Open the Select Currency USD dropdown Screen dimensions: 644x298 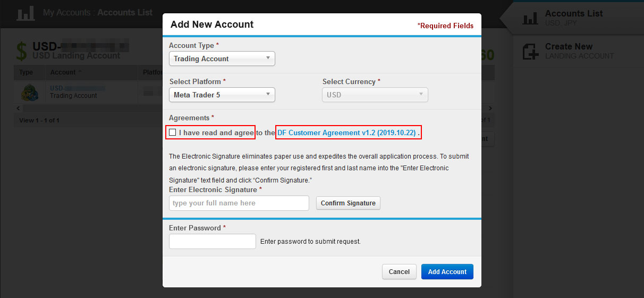point(375,95)
